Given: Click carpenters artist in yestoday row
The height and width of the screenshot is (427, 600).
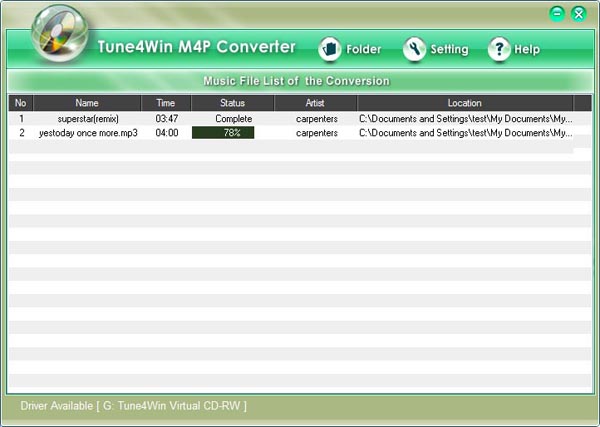Looking at the screenshot, I should (x=316, y=133).
